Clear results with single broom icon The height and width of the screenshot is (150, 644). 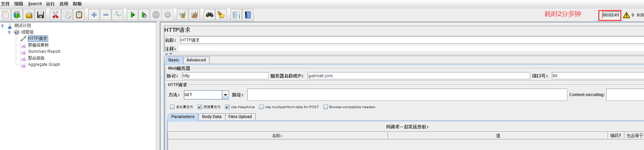tap(183, 15)
